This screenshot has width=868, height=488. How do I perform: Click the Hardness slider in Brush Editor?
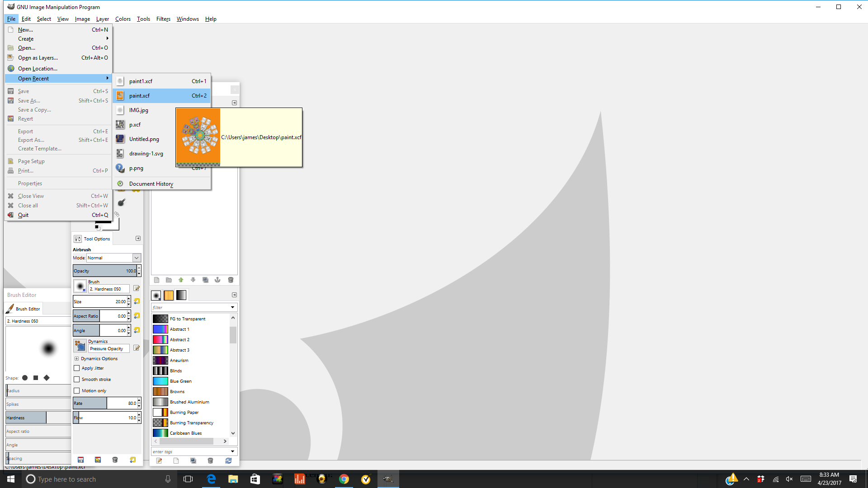(38, 418)
